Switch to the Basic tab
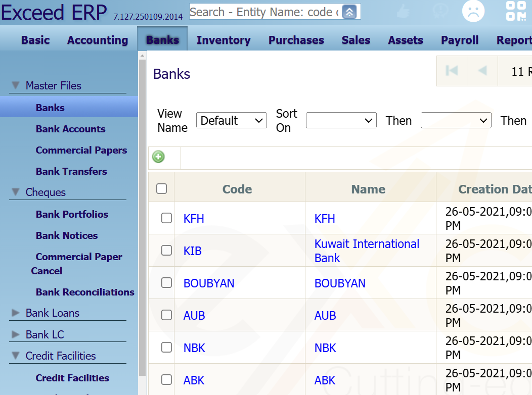 click(35, 40)
